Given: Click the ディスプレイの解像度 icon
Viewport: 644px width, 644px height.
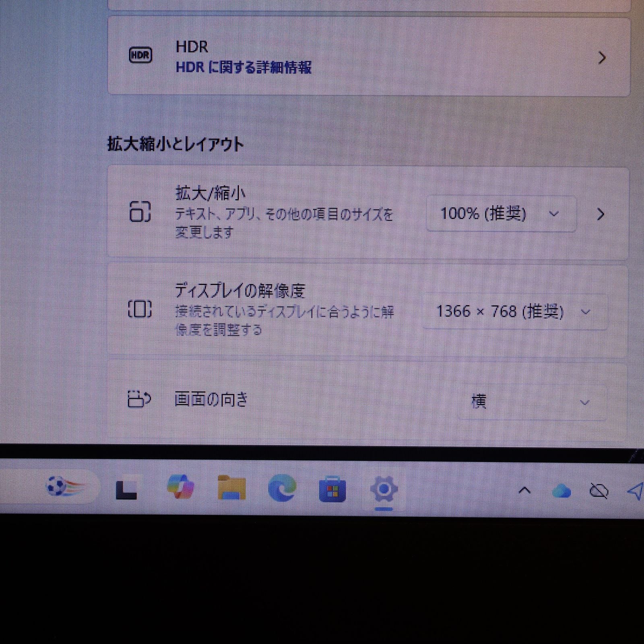Looking at the screenshot, I should [x=140, y=309].
